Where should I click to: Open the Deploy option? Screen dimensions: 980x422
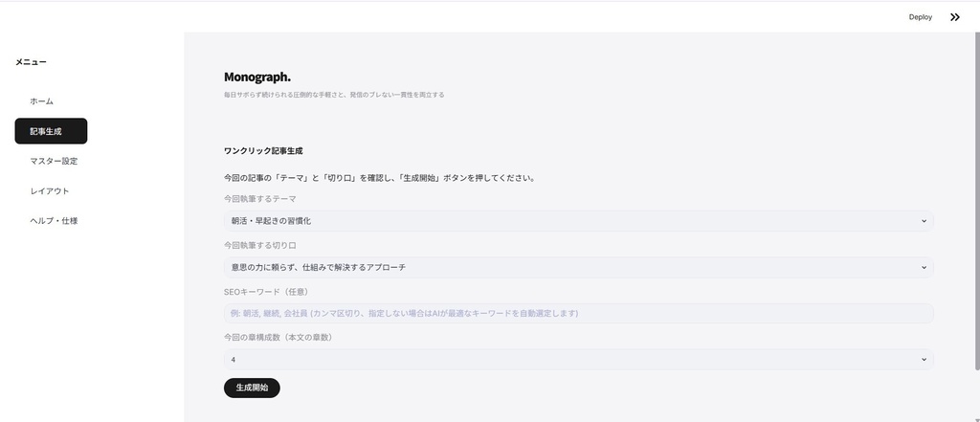coord(920,17)
